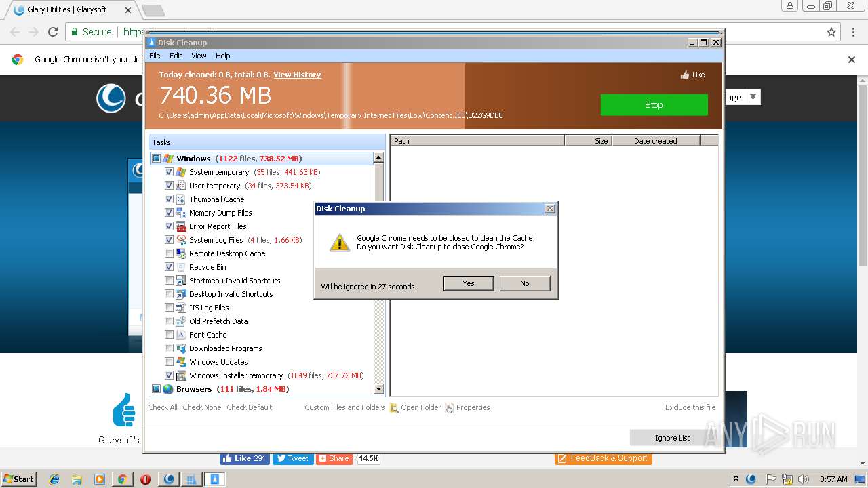868x488 pixels.
Task: Click the Windows Installer temporary icon
Action: click(x=181, y=375)
